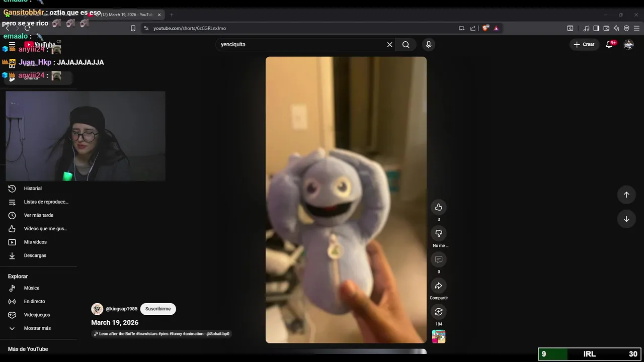Toggle the browser sidebar panel

(596, 28)
